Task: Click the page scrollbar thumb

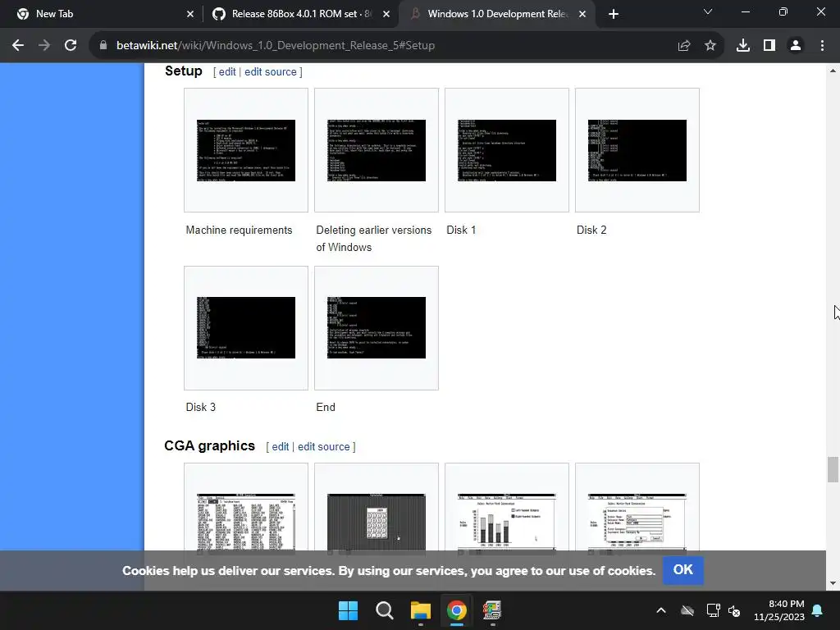Action: pyautogui.click(x=832, y=469)
